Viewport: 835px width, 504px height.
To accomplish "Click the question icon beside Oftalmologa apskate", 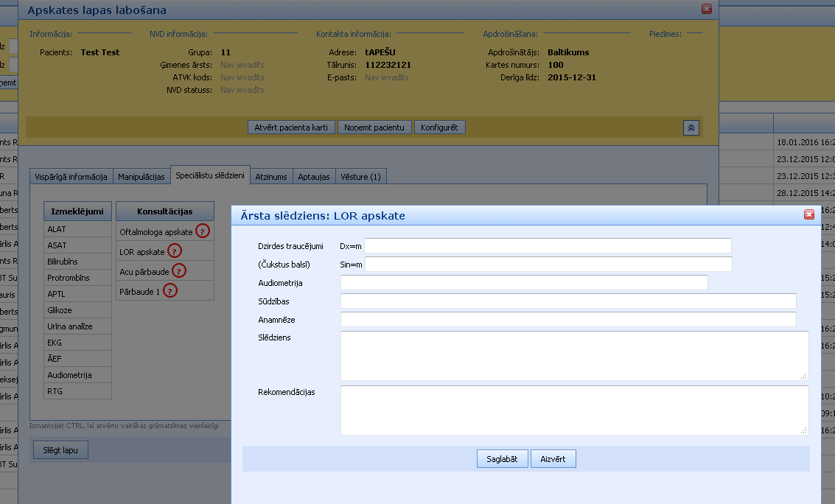I will (203, 231).
